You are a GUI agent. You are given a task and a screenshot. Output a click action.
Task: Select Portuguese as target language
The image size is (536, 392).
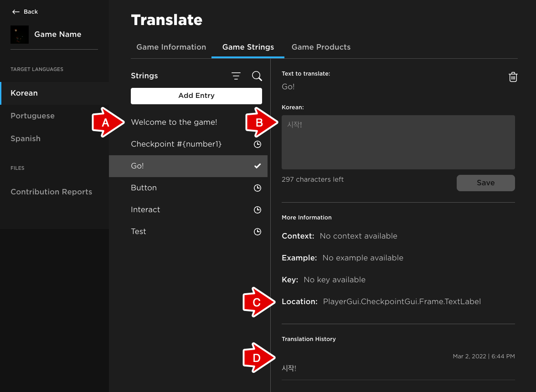(x=32, y=116)
